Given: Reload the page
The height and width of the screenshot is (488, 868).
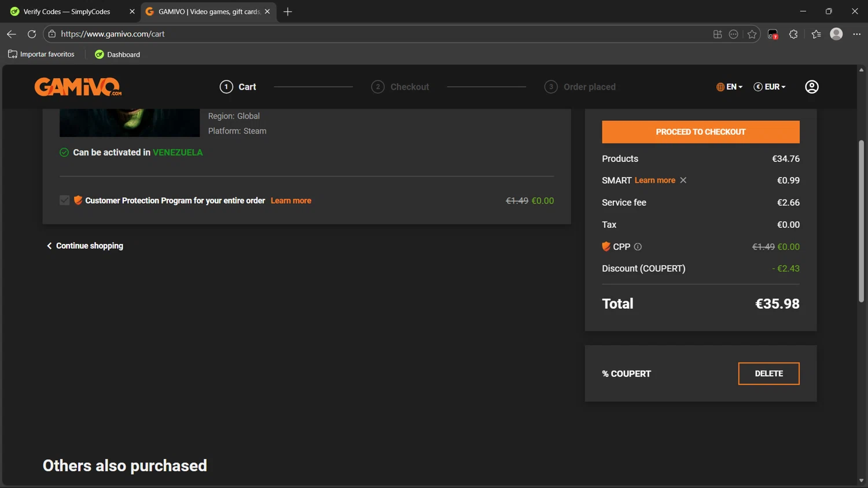Looking at the screenshot, I should click(32, 34).
